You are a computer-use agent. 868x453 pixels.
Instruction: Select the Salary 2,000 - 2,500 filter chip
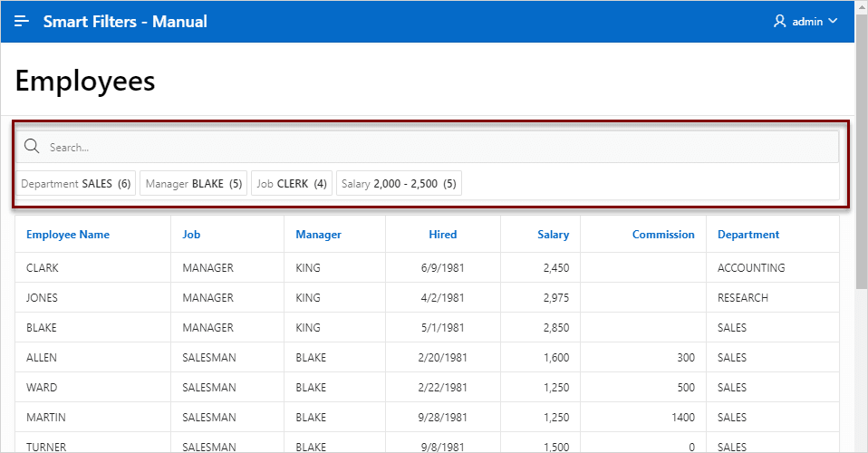tap(400, 183)
